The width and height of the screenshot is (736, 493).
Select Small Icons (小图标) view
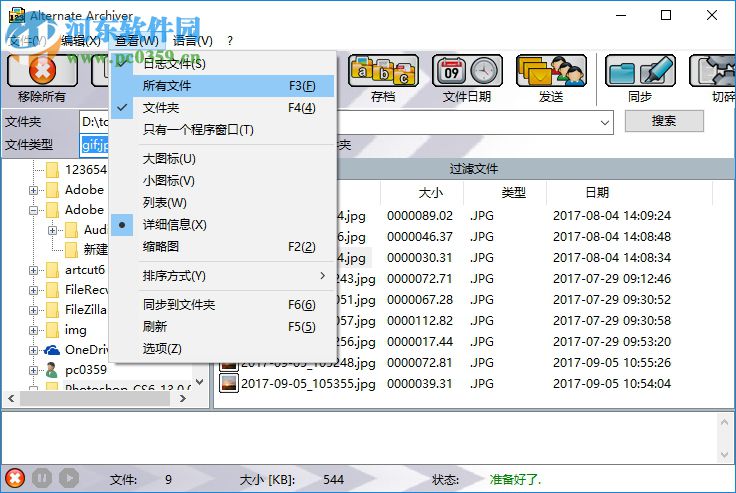coord(222,181)
